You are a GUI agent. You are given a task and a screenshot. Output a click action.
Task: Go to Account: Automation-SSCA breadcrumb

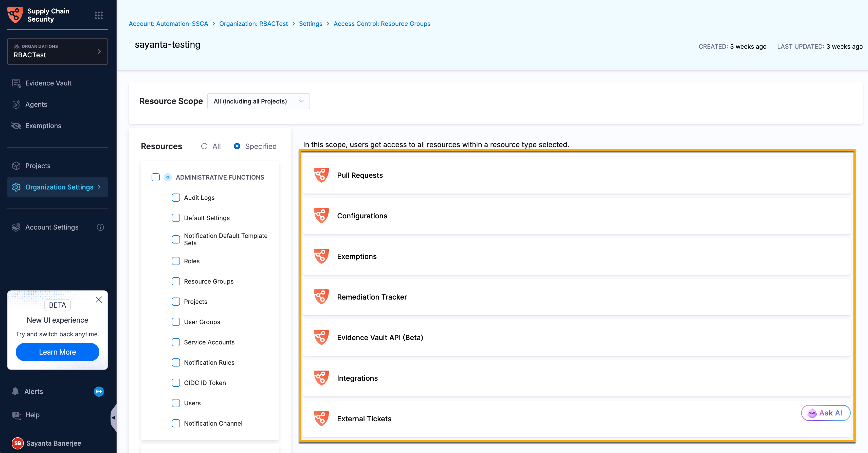(x=168, y=24)
